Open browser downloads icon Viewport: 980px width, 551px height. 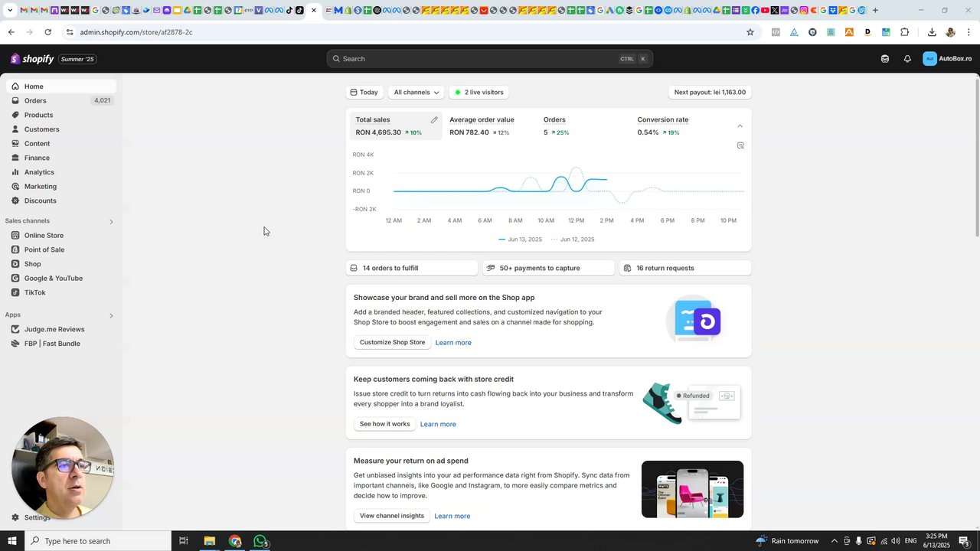[x=932, y=32]
